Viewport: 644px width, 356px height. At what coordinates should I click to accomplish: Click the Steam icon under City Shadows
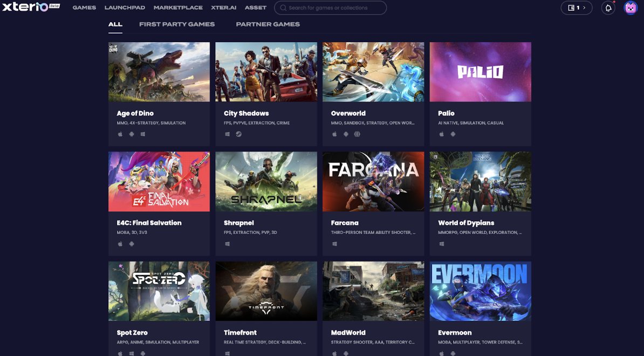click(x=239, y=134)
